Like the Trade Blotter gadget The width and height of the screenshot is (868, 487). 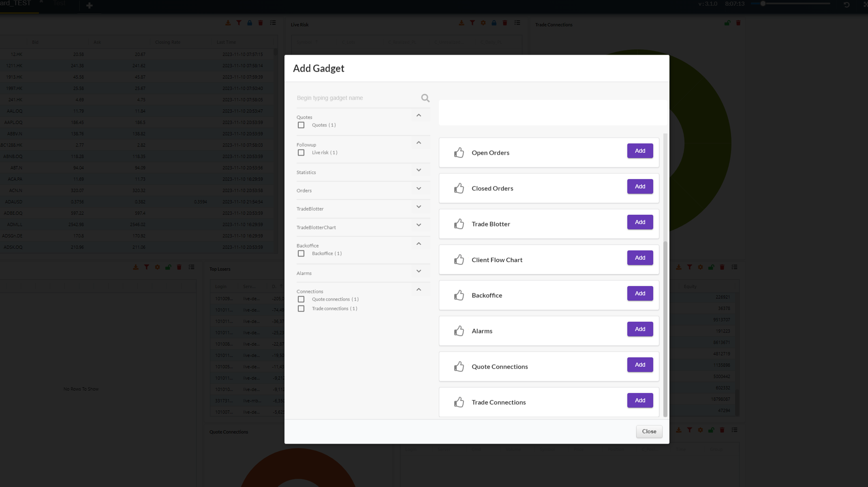click(459, 224)
